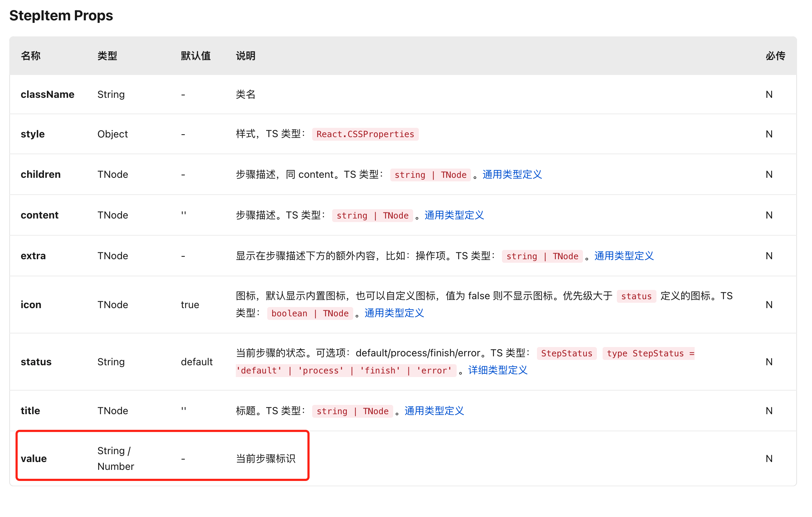Select the status property name

tap(36, 361)
